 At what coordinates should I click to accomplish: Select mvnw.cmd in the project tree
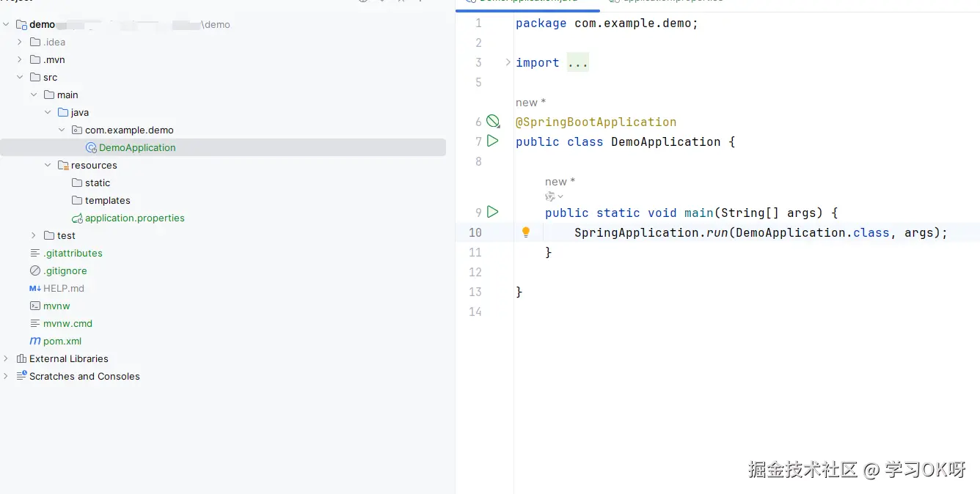click(x=67, y=323)
